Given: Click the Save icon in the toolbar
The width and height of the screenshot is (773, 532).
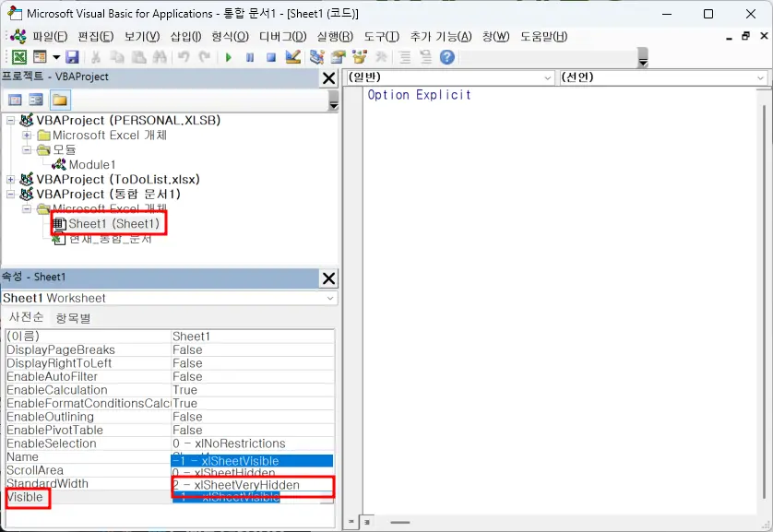Looking at the screenshot, I should pos(71,57).
